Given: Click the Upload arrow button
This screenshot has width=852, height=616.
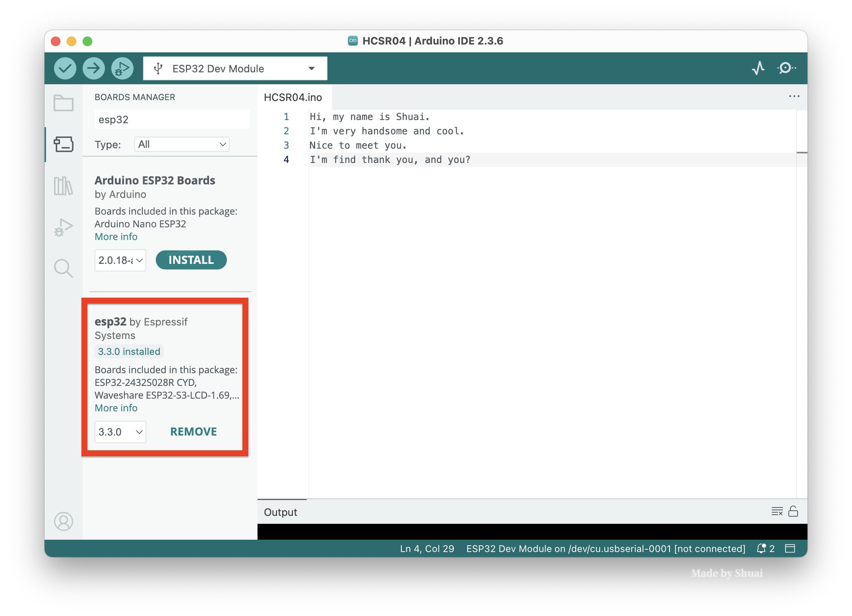Looking at the screenshot, I should (x=93, y=68).
